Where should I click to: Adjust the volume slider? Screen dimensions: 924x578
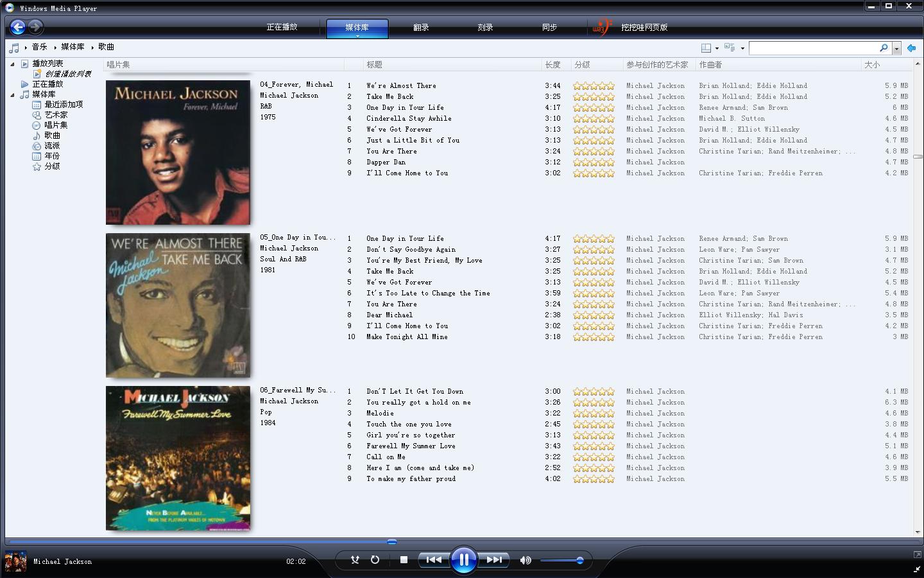pyautogui.click(x=579, y=560)
